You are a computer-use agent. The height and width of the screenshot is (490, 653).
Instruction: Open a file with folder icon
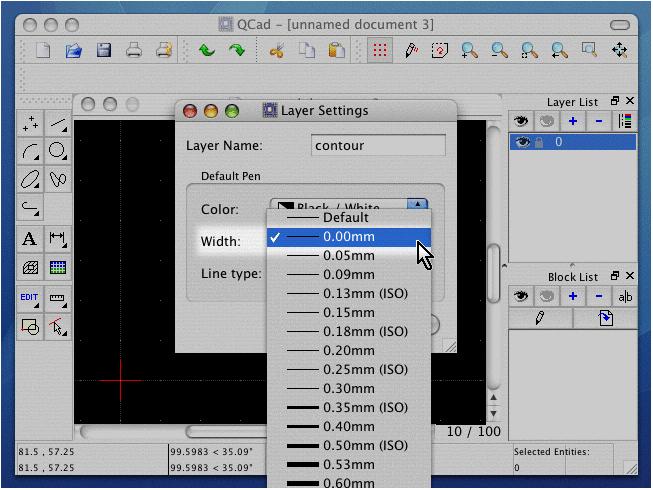click(x=74, y=50)
